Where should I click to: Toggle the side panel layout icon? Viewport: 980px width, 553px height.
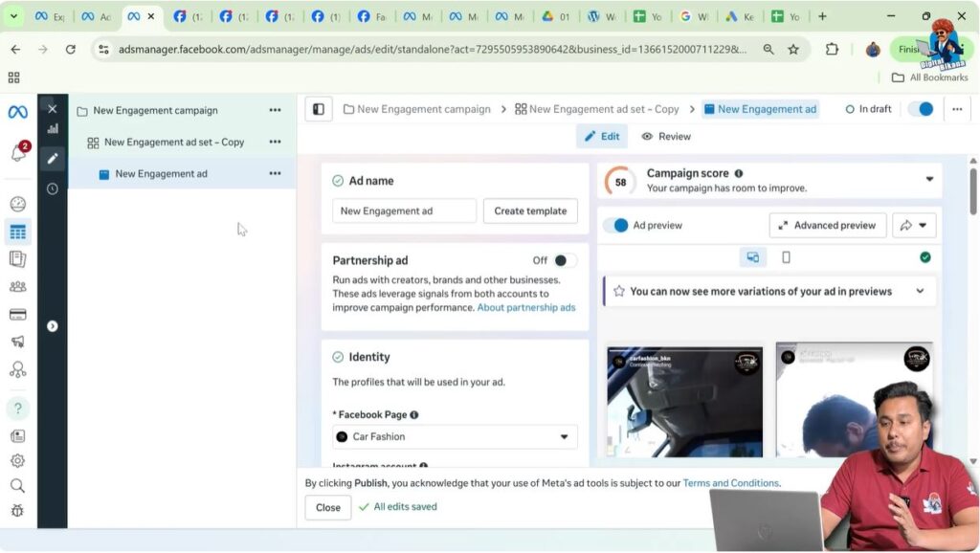click(319, 109)
